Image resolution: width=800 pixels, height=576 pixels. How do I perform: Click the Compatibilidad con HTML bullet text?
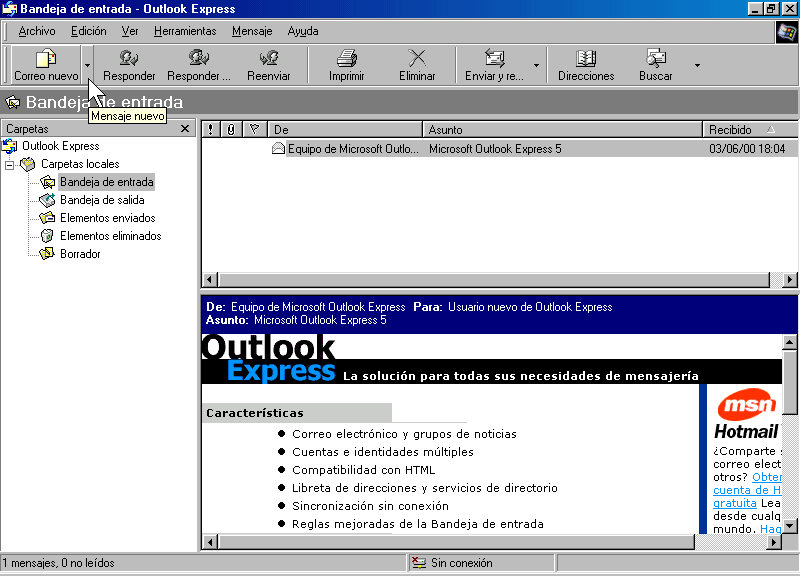tap(363, 470)
